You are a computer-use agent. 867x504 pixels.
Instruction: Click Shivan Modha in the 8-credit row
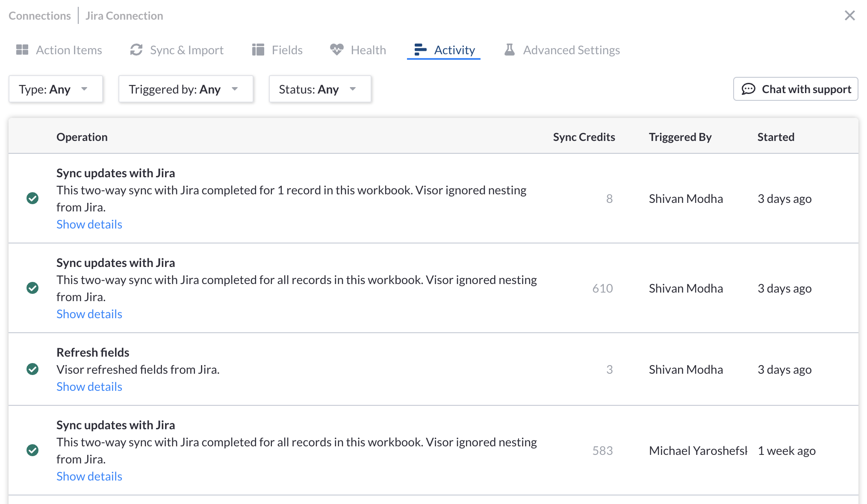click(x=686, y=199)
